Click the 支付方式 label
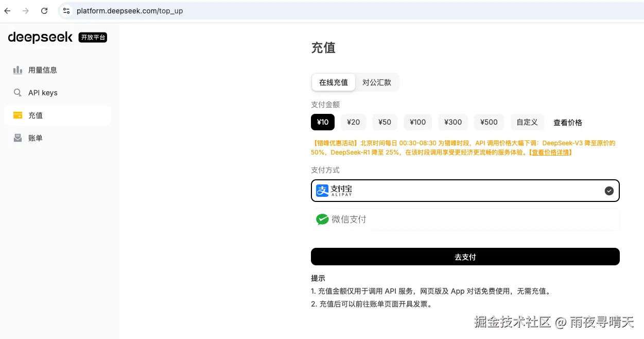Image resolution: width=644 pixels, height=339 pixels. click(325, 170)
